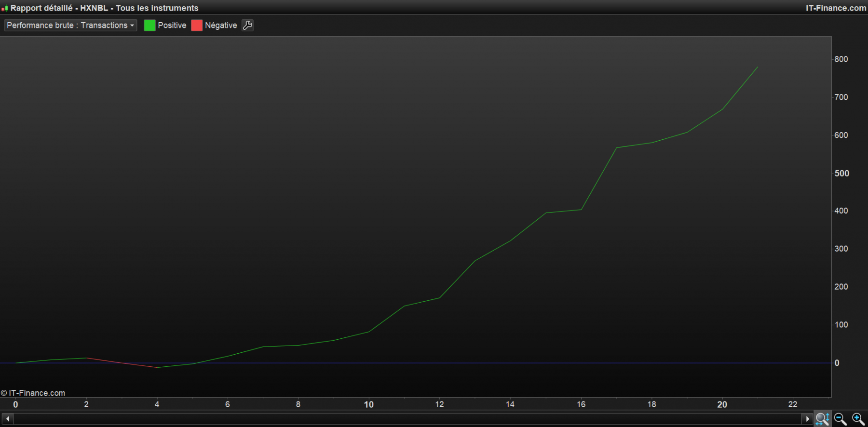
Task: Click the 800 value on the Y axis
Action: pos(841,59)
